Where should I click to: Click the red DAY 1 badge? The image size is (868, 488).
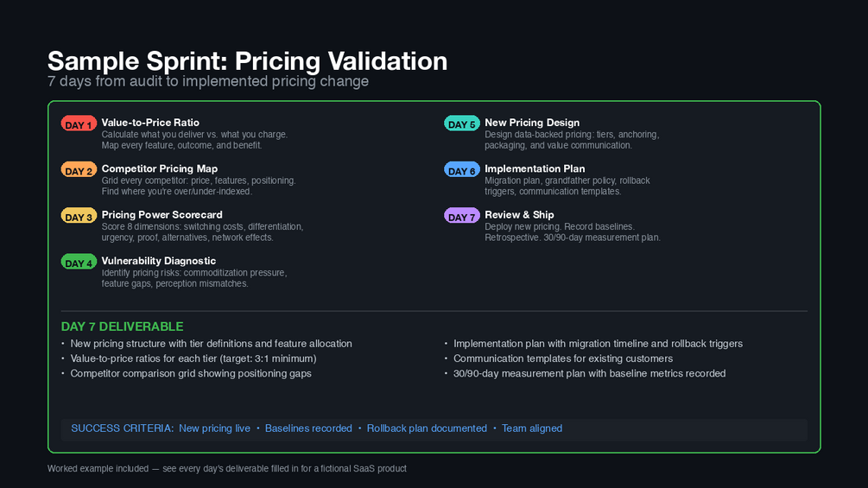click(79, 124)
